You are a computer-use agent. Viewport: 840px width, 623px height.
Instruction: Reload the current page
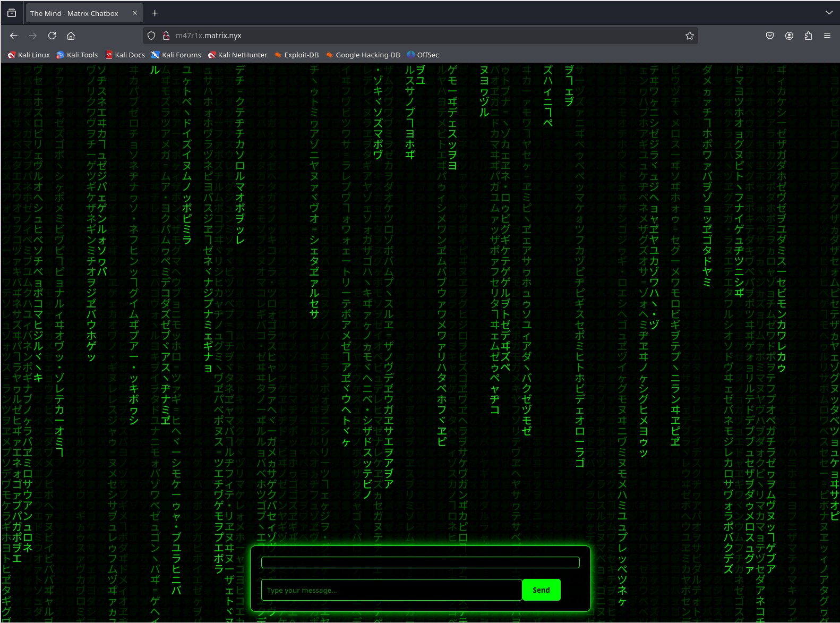pyautogui.click(x=52, y=36)
